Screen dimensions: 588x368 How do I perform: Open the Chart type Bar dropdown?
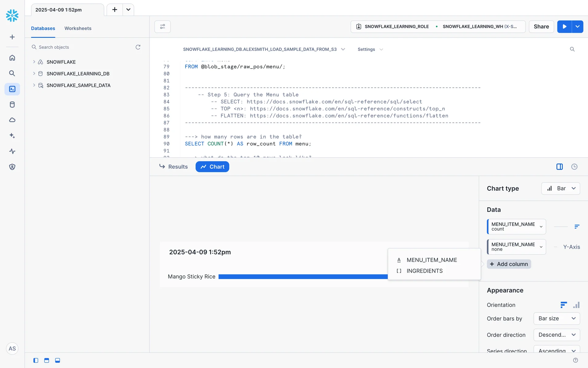pyautogui.click(x=560, y=188)
